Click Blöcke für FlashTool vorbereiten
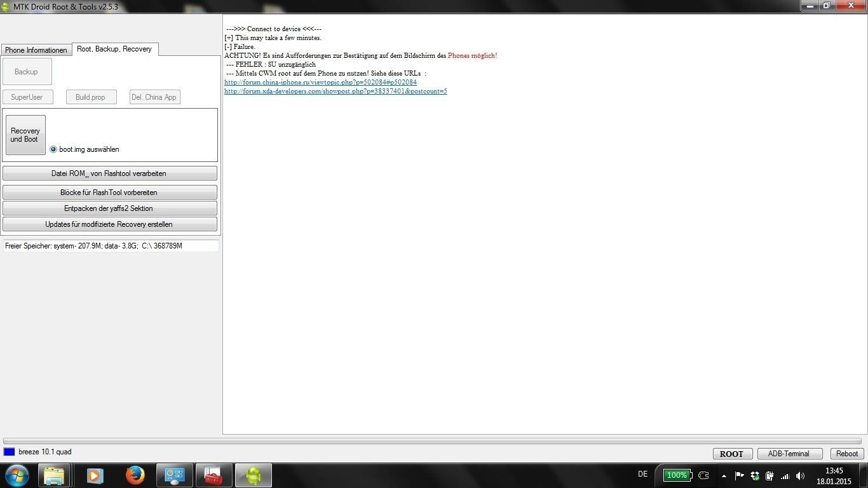The width and height of the screenshot is (868, 488). tap(110, 192)
